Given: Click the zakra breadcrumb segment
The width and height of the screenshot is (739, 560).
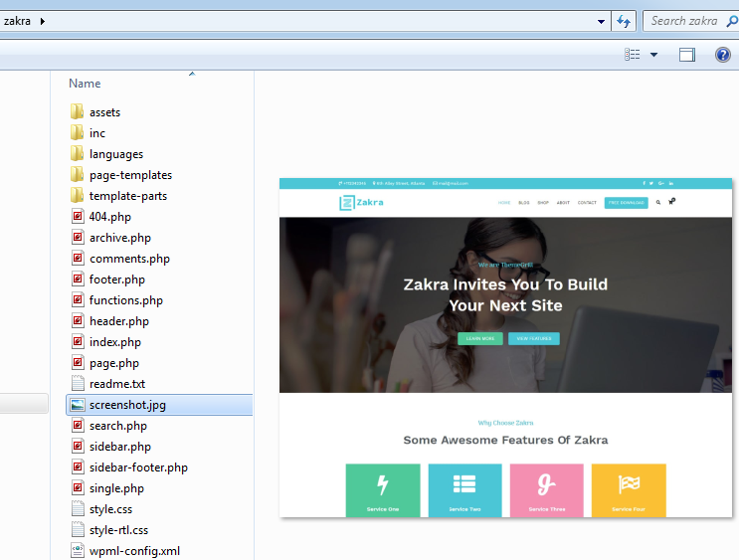Looking at the screenshot, I should click(x=17, y=21).
